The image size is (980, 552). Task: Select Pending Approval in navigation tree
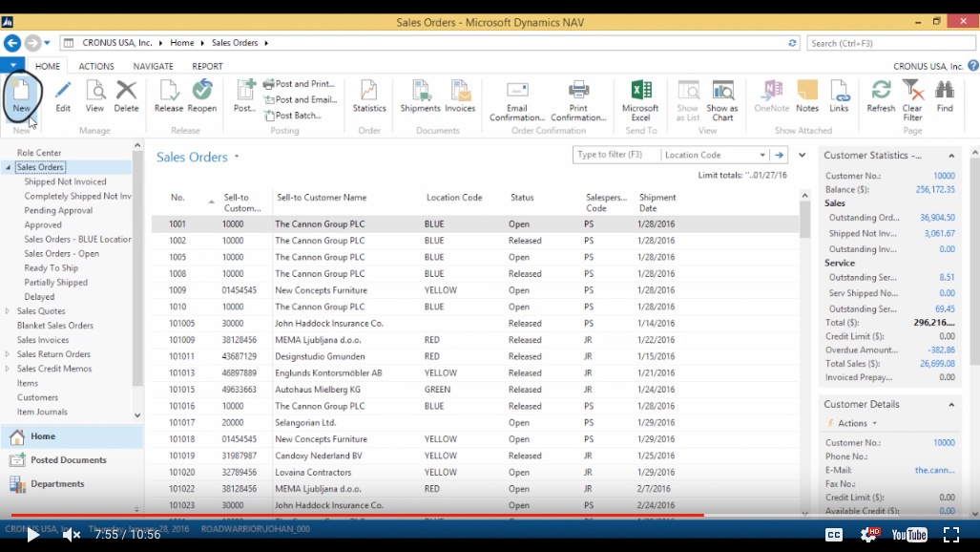pos(58,210)
